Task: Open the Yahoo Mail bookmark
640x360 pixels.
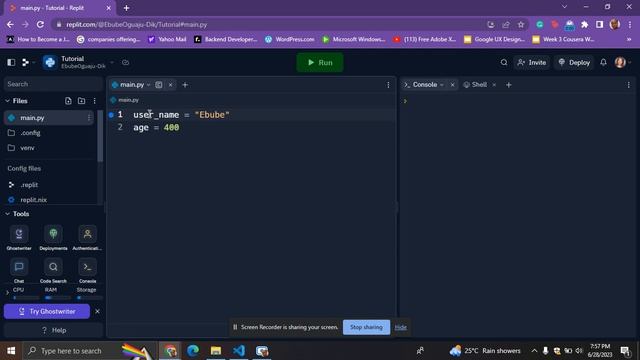Action: (x=167, y=39)
